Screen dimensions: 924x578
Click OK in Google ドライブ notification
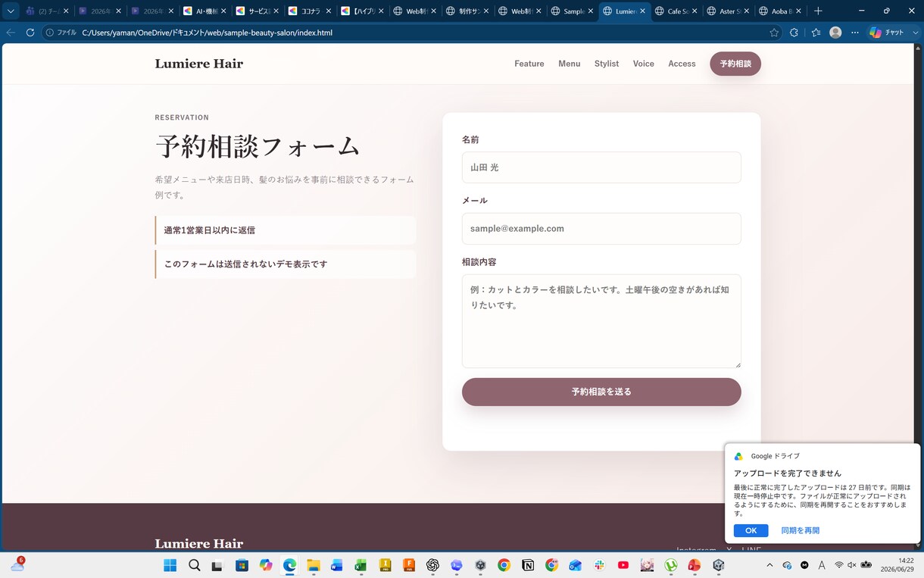point(751,530)
